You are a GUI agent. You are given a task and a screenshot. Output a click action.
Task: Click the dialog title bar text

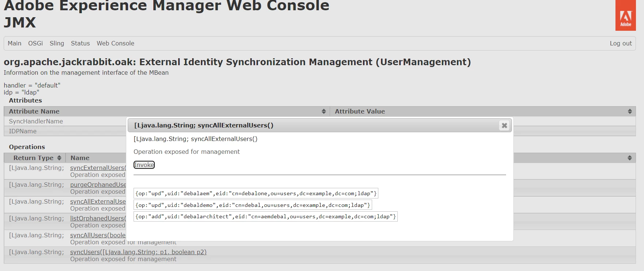[x=204, y=125]
